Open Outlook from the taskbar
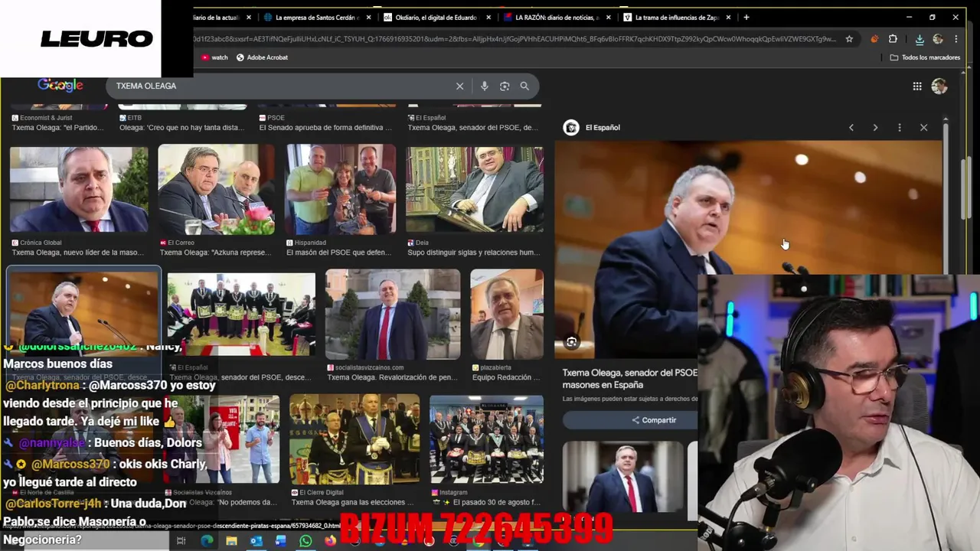 coord(256,541)
